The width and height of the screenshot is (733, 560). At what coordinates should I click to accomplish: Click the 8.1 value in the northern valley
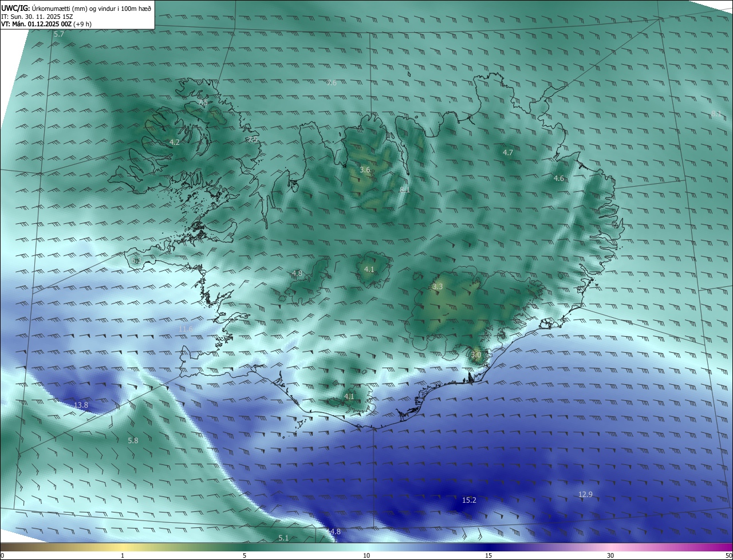tap(405, 190)
